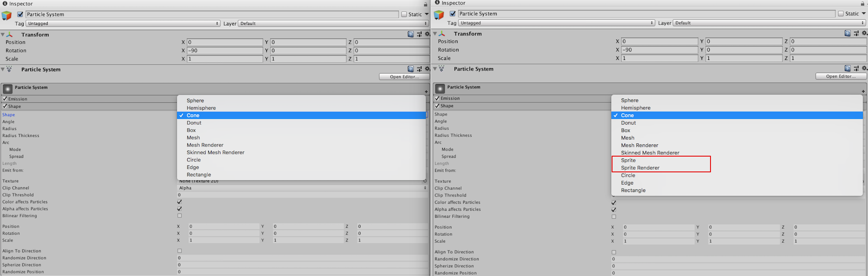Open left Tag Untagged dropdown

[x=123, y=24]
